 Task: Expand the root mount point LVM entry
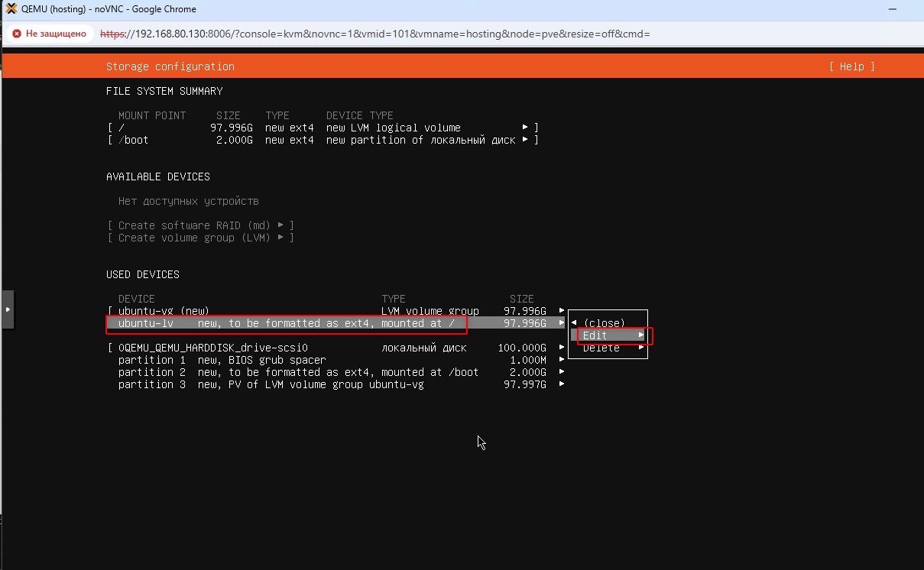(x=524, y=128)
